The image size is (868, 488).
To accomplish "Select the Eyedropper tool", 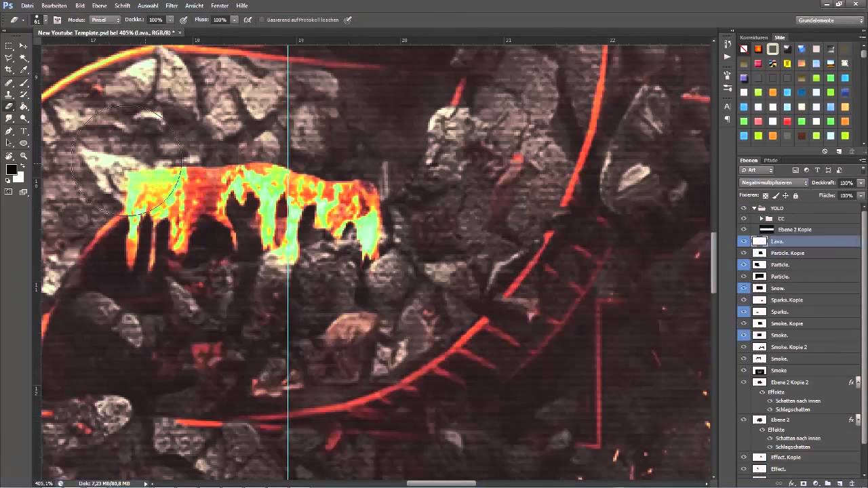I will 24,70.
